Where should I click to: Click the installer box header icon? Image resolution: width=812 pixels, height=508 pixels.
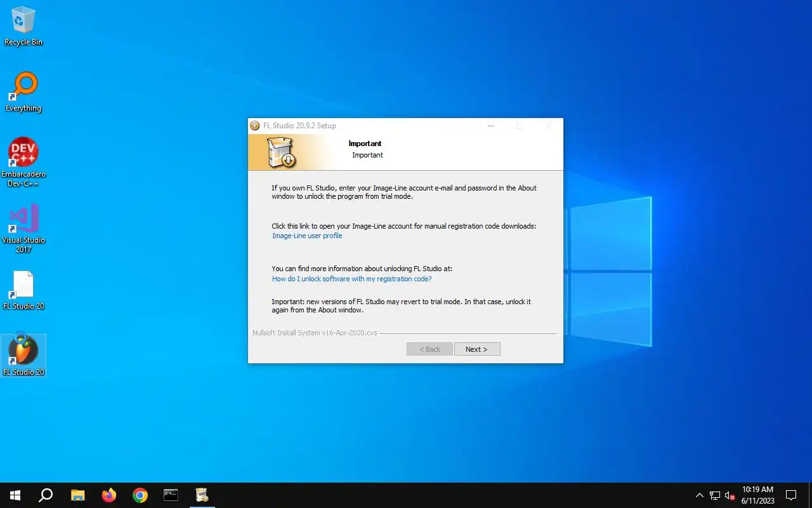tap(280, 154)
